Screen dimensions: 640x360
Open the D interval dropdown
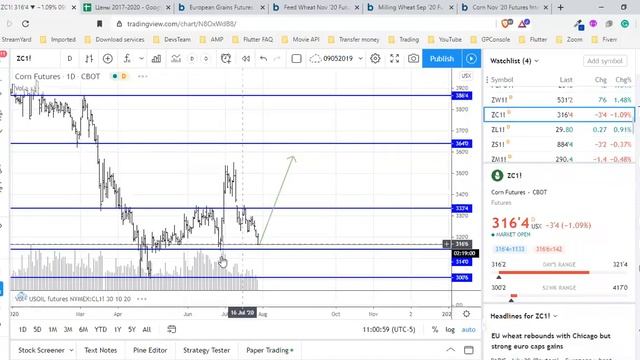pyautogui.click(x=70, y=59)
